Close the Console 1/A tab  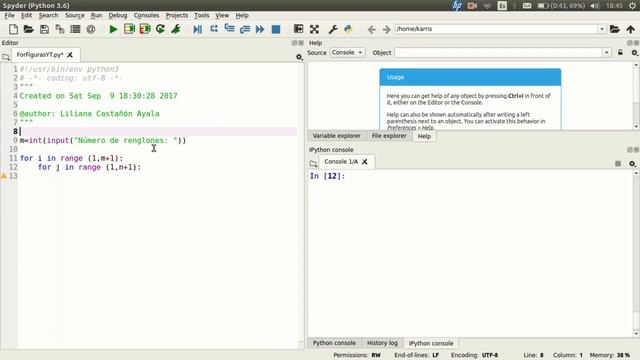tap(364, 162)
